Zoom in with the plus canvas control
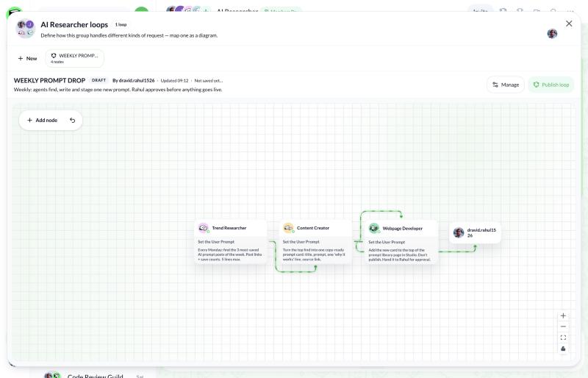Image resolution: width=588 pixels, height=378 pixels. (x=563, y=315)
